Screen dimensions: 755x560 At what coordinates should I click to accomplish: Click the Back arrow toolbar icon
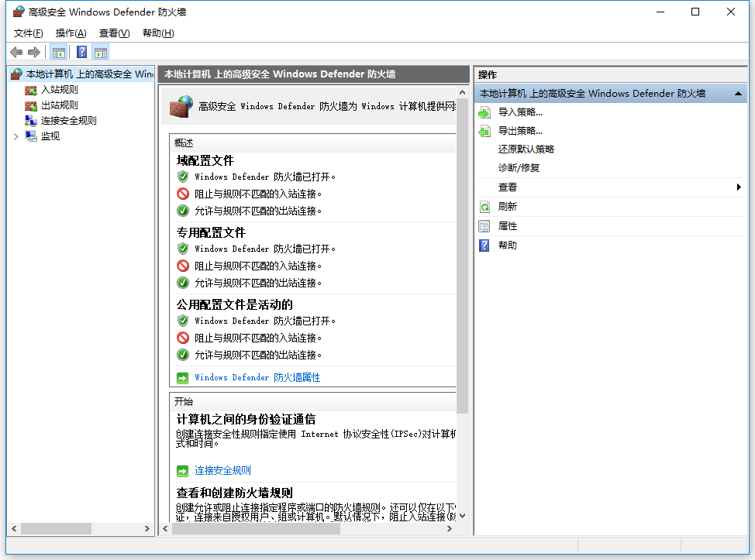[16, 52]
